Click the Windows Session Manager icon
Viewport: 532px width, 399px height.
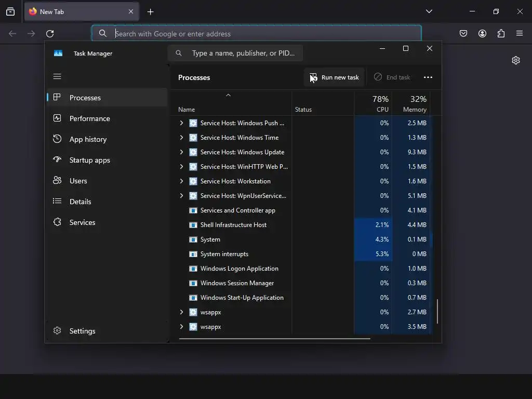[193, 283]
